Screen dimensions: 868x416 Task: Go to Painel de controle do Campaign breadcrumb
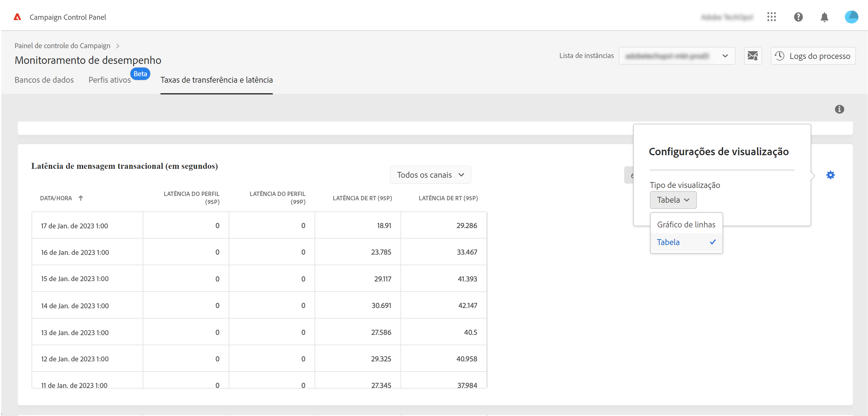pos(62,45)
